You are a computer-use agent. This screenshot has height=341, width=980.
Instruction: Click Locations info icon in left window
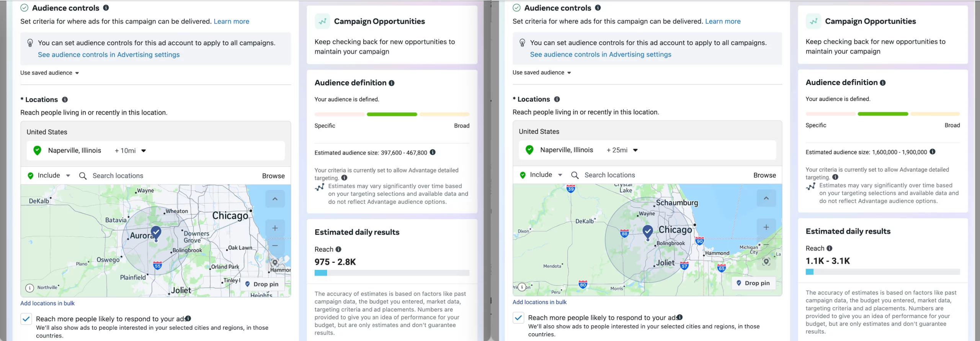point(65,99)
